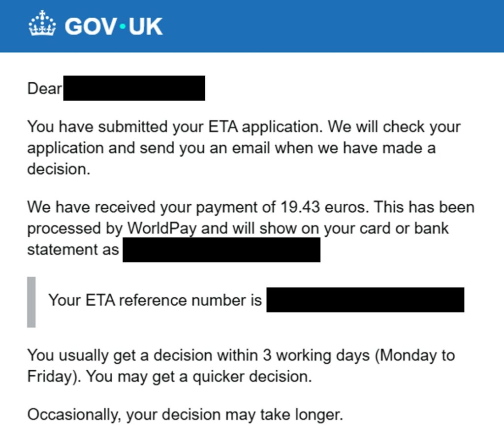504x447 pixels.
Task: Select the redacted recipient name after Dear
Action: [134, 89]
